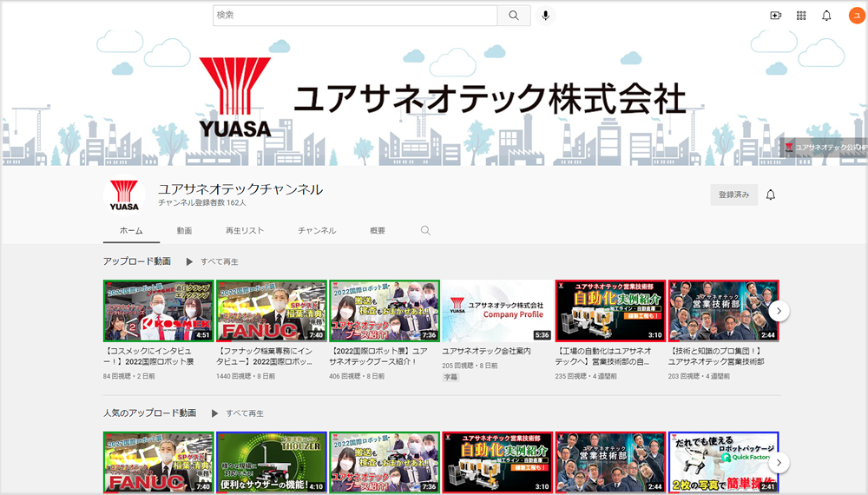Click the 字幕 badge under 会社案内

coord(450,377)
